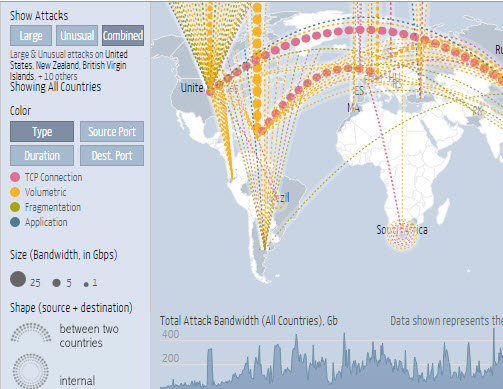Click the orange Volumetric legend dot
The height and width of the screenshot is (389, 503).
15,192
